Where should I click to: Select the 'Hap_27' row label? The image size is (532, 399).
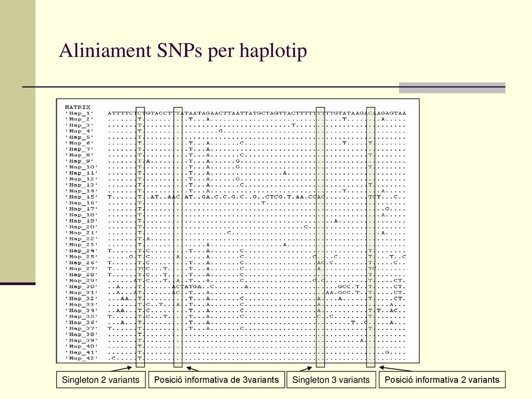click(81, 269)
